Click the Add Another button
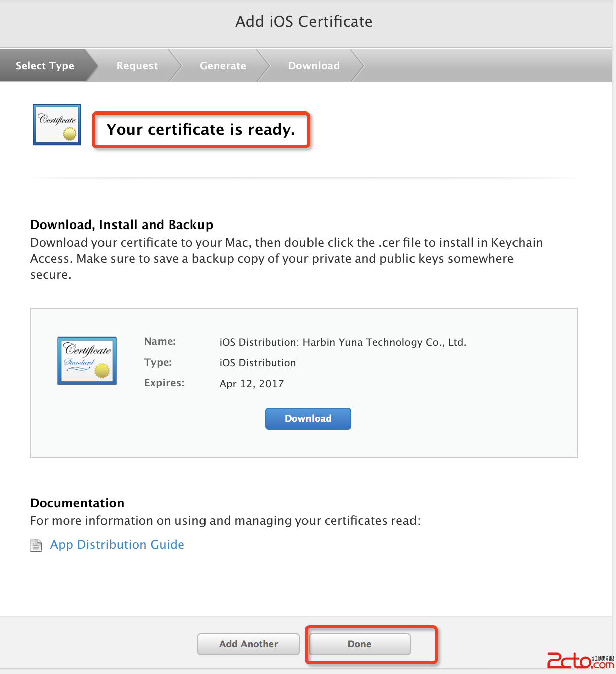This screenshot has height=674, width=616. 248,644
